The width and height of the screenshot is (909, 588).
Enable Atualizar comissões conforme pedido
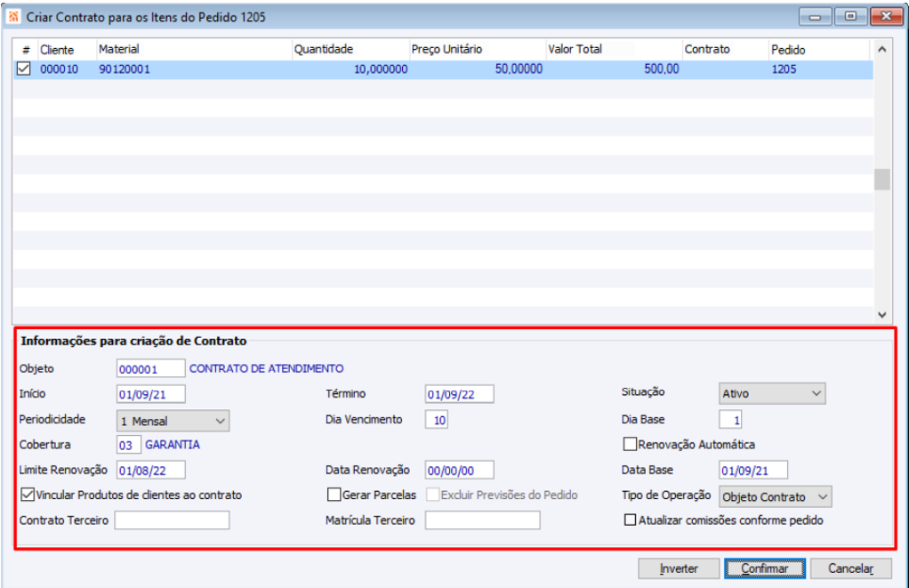(x=630, y=520)
